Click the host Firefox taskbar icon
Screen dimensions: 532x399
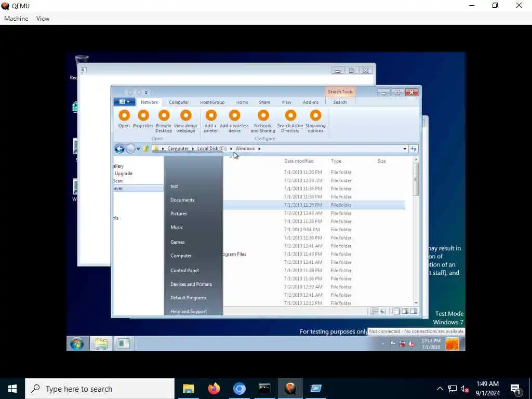[x=214, y=389]
